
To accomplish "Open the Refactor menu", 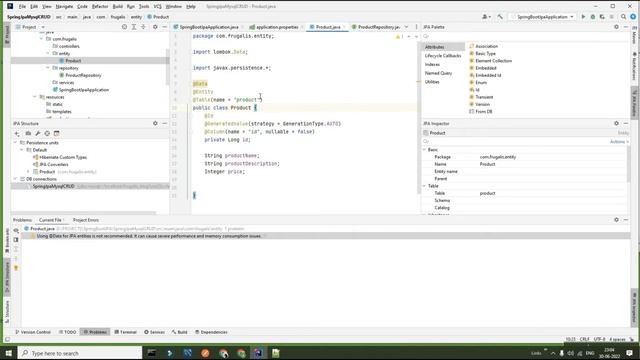I will [x=100, y=7].
